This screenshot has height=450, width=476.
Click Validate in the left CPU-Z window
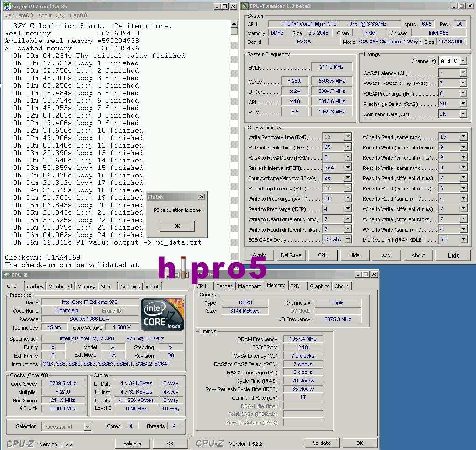point(132,443)
